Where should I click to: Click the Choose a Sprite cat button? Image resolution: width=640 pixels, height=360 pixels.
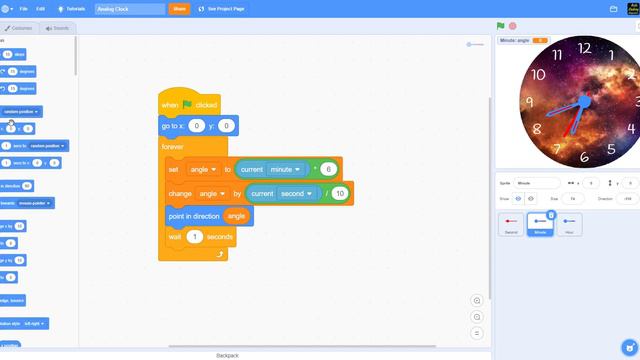coord(630,348)
